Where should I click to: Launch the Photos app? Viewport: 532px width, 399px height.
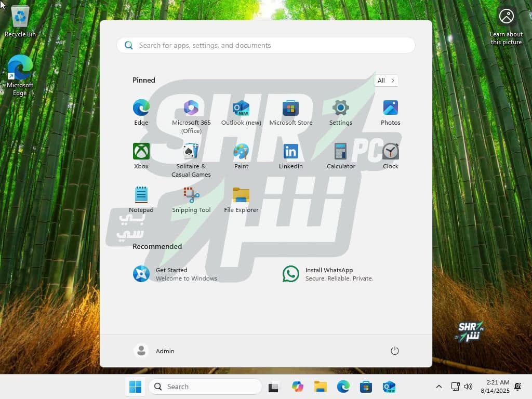[391, 113]
